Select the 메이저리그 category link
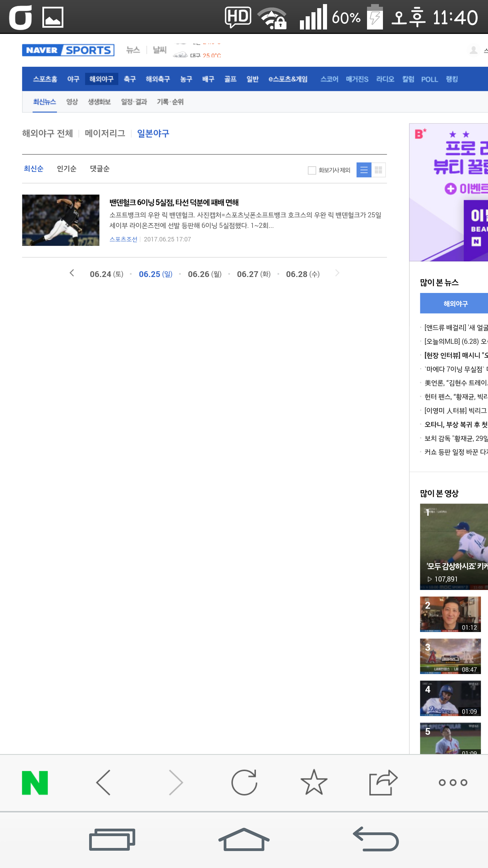This screenshot has width=488, height=868. point(105,134)
